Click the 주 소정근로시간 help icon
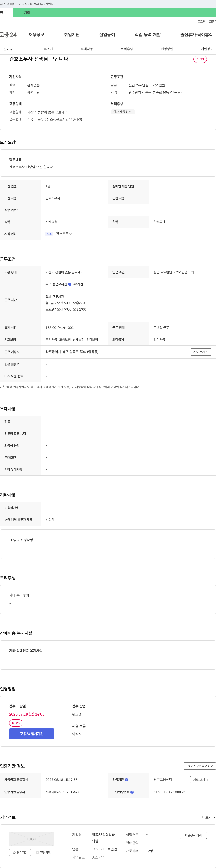Image resolution: width=216 pixels, height=868 pixels. click(x=70, y=284)
